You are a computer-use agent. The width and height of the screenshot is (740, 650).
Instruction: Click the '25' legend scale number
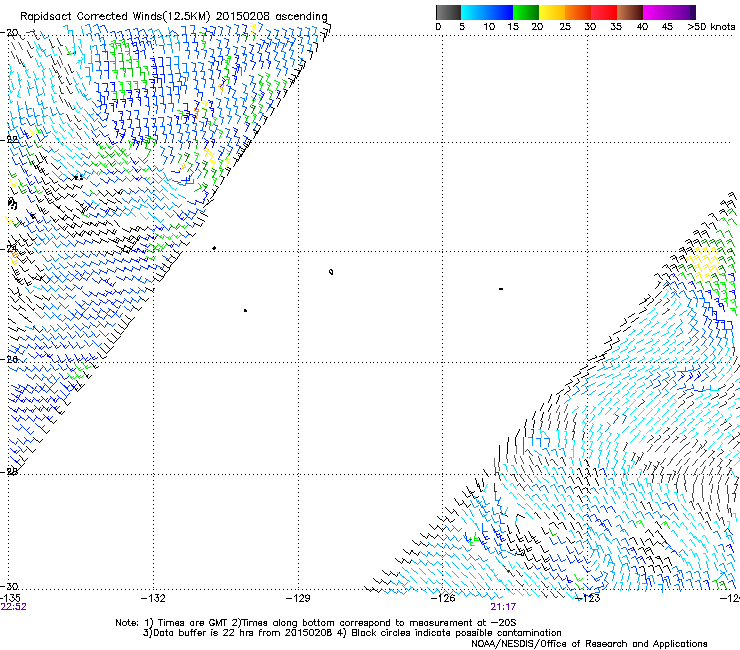pyautogui.click(x=565, y=27)
